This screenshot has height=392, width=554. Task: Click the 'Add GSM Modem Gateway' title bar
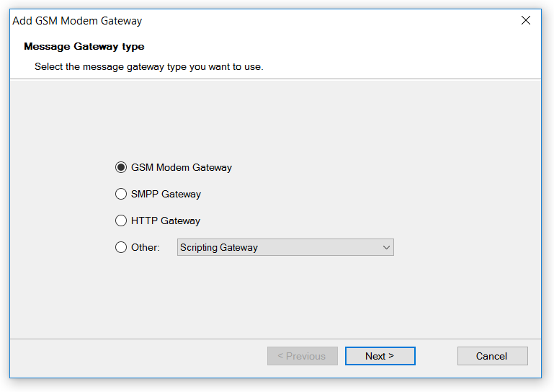coord(77,21)
